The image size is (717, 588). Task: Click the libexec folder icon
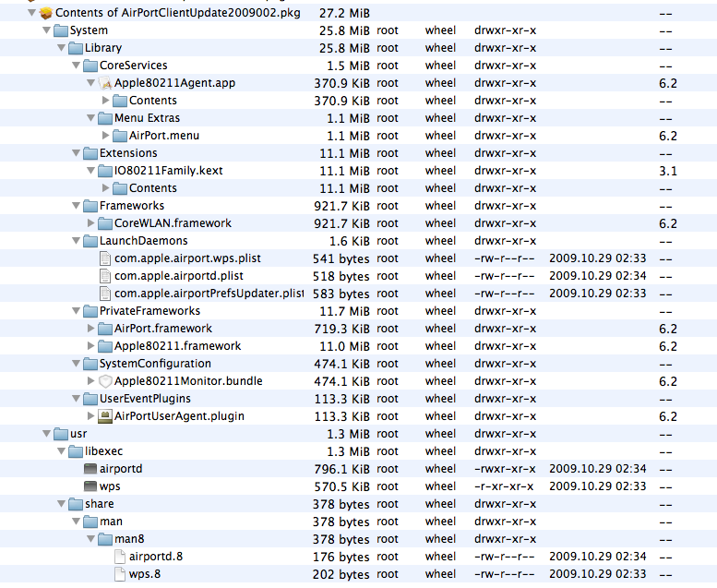tap(76, 451)
